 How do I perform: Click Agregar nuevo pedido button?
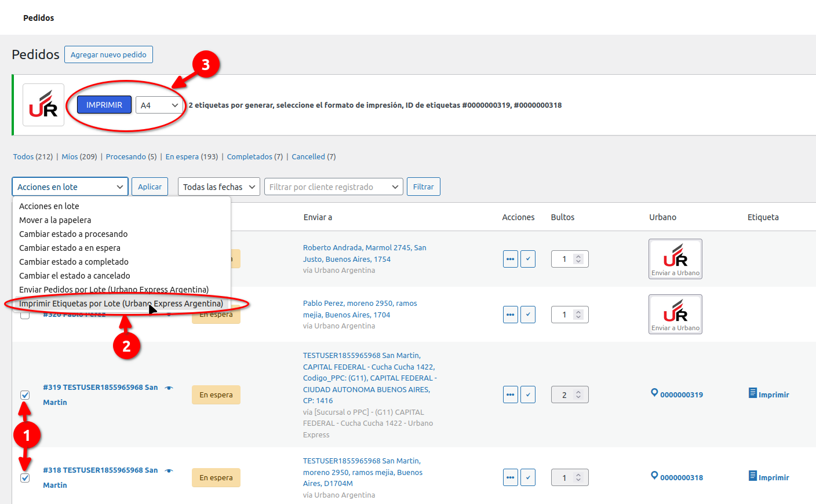click(x=108, y=54)
